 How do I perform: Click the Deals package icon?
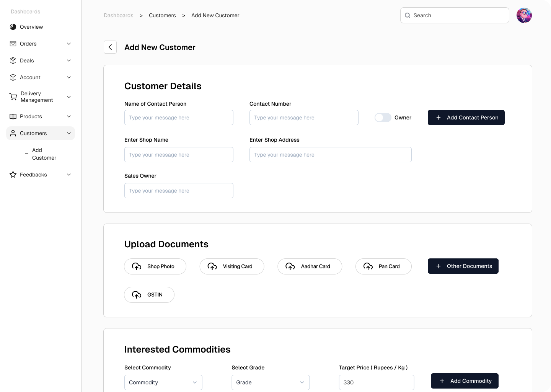click(13, 60)
